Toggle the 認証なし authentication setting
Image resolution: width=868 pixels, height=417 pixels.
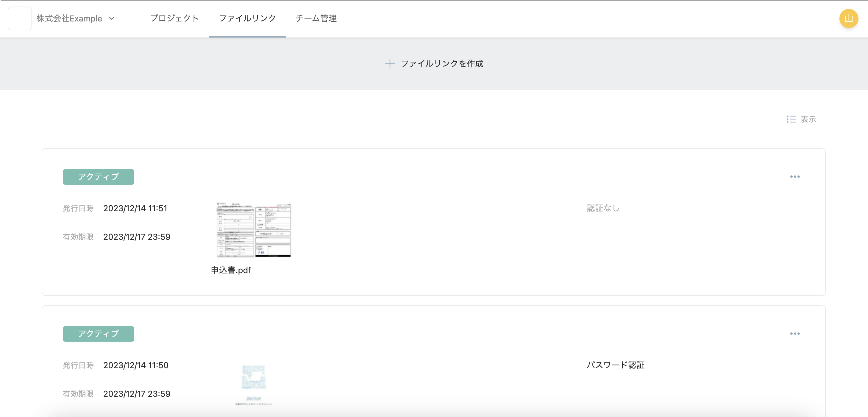tap(603, 208)
